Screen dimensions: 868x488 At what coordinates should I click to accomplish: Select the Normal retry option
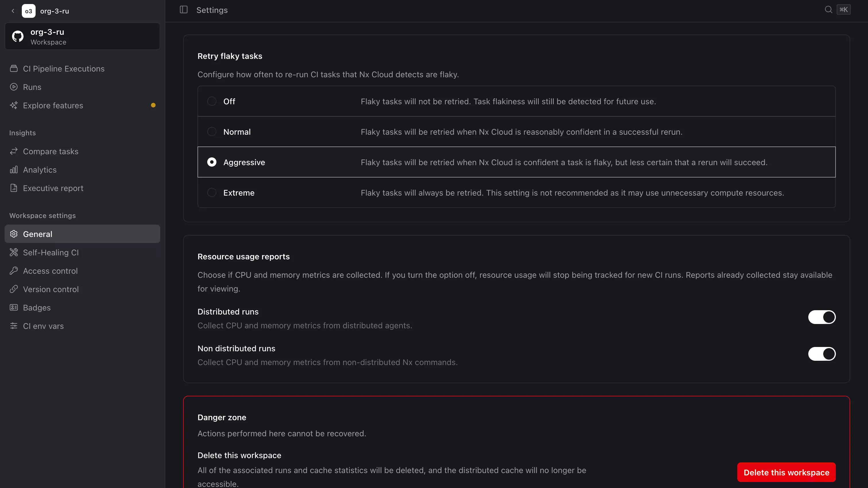(516, 132)
